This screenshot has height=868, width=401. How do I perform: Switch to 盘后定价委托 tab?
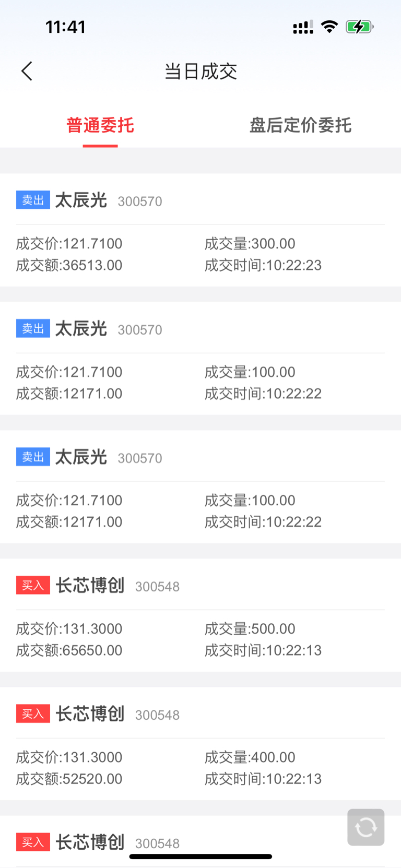[x=300, y=125]
